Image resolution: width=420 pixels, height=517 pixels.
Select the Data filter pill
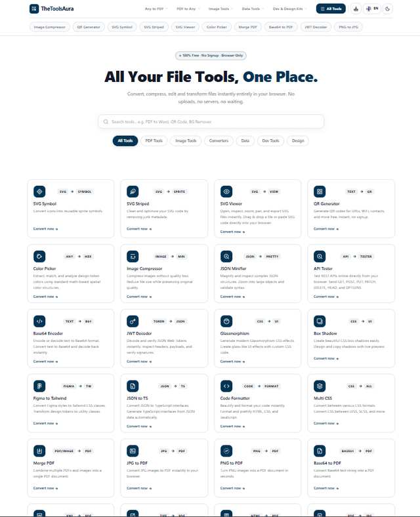(245, 141)
